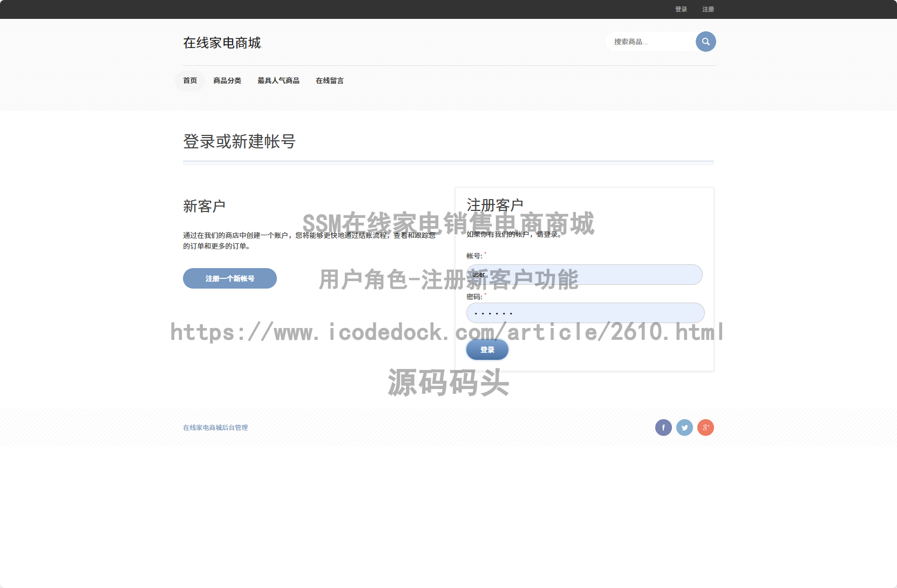The width and height of the screenshot is (897, 588).
Task: Click the 登录 link in top bar
Action: click(681, 9)
